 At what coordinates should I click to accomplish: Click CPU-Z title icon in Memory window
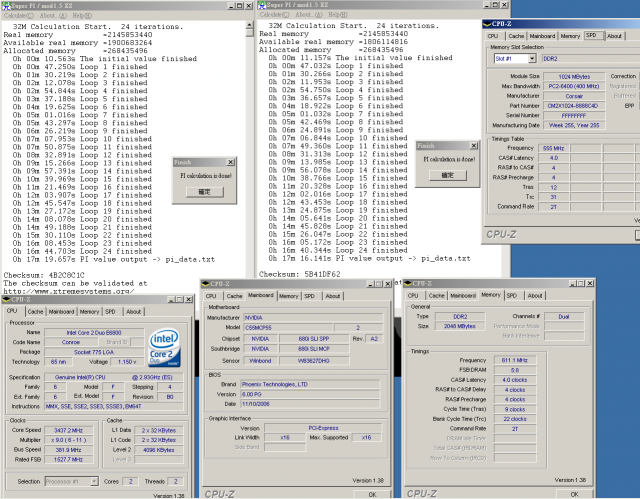tap(407, 283)
